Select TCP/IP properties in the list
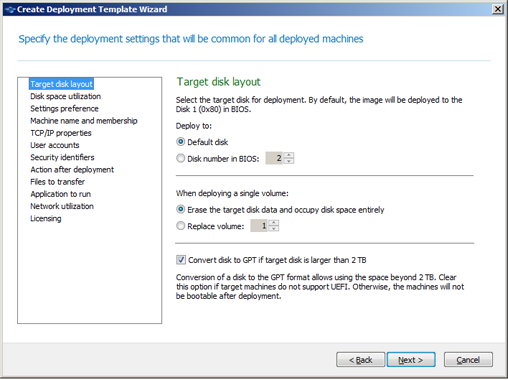 [x=61, y=133]
